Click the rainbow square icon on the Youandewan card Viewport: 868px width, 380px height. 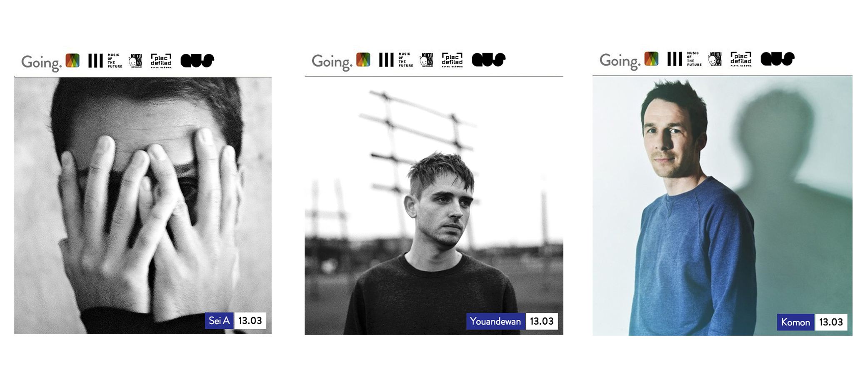[x=363, y=59]
